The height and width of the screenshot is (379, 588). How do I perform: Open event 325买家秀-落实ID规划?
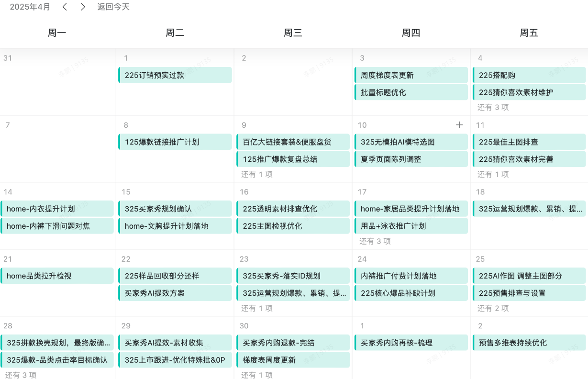point(293,276)
